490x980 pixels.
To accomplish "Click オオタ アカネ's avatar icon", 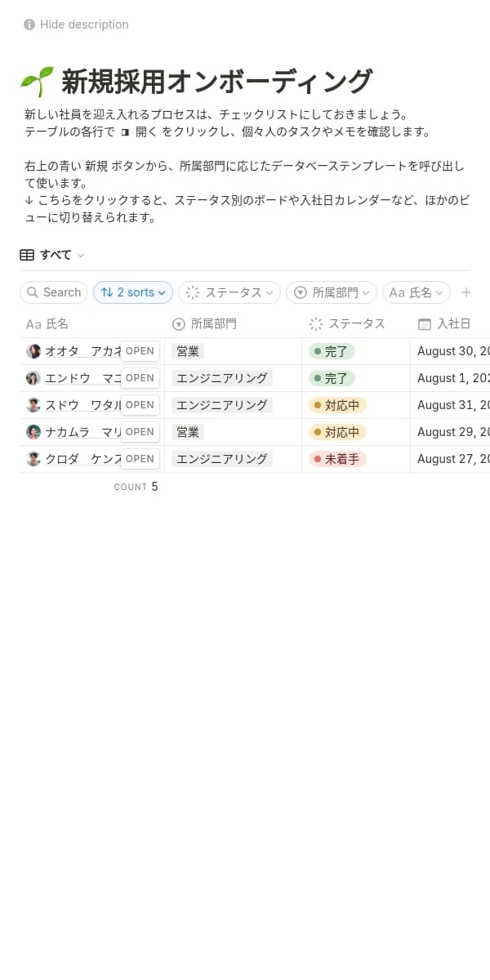I will point(33,351).
